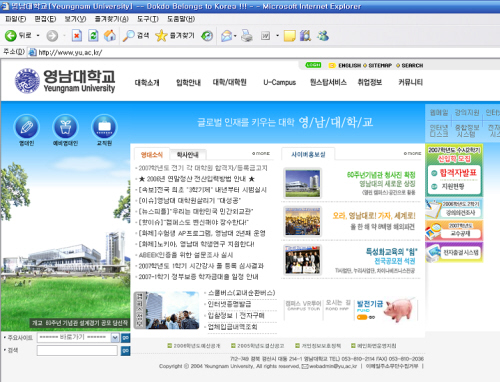The height and width of the screenshot is (382, 500).
Task: Go to browser Home page icon
Action: (x=110, y=36)
